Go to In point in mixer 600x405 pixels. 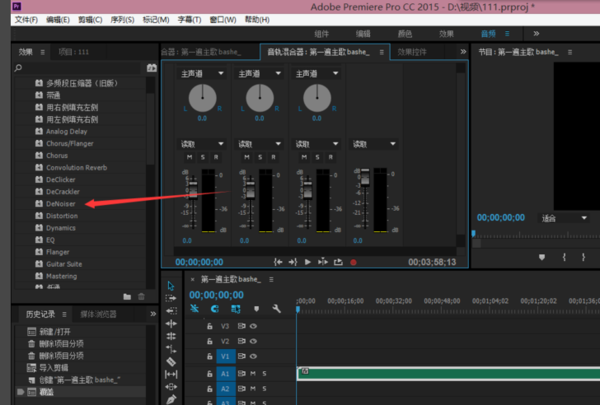pos(278,262)
